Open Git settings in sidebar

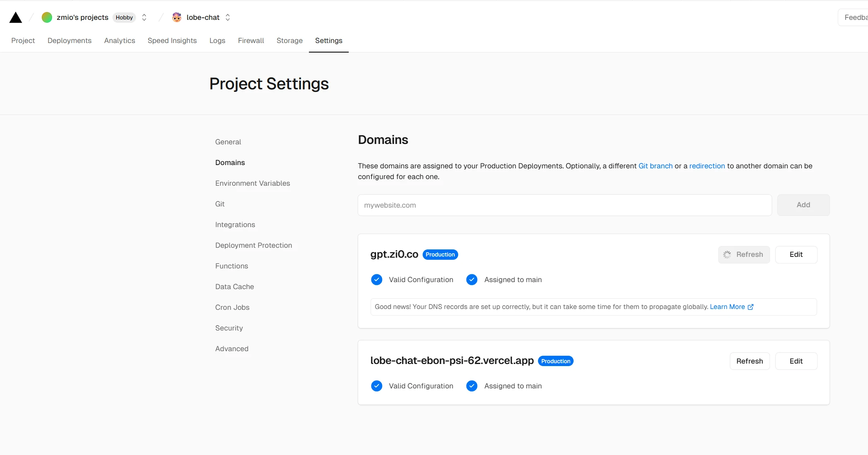220,204
